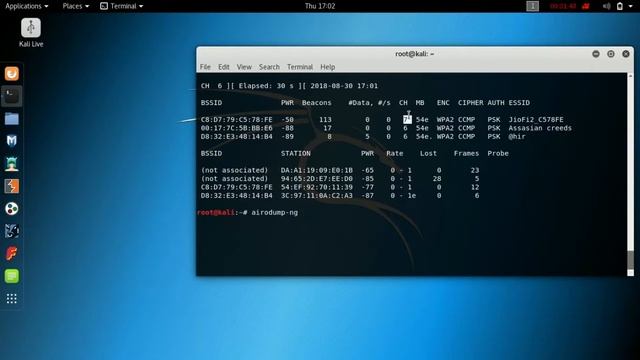This screenshot has width=640, height=360.
Task: Click station 54:EF:92:70:11:39
Action: [317, 187]
